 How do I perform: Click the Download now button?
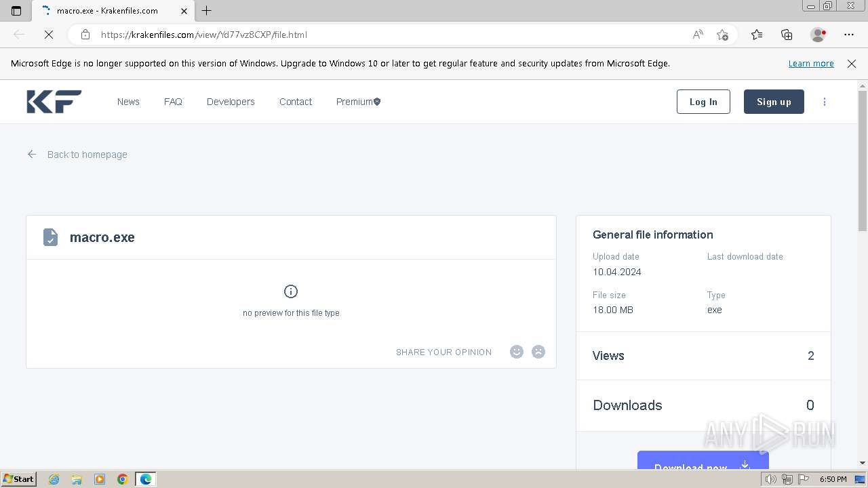(703, 461)
